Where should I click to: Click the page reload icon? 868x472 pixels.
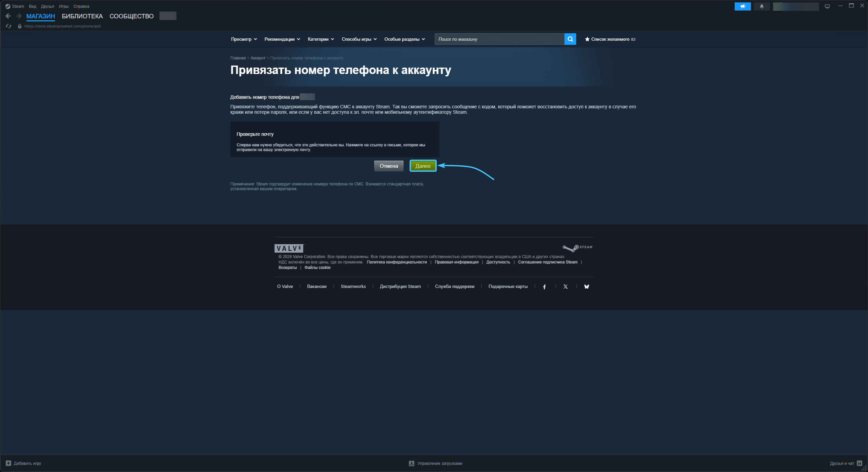8,26
